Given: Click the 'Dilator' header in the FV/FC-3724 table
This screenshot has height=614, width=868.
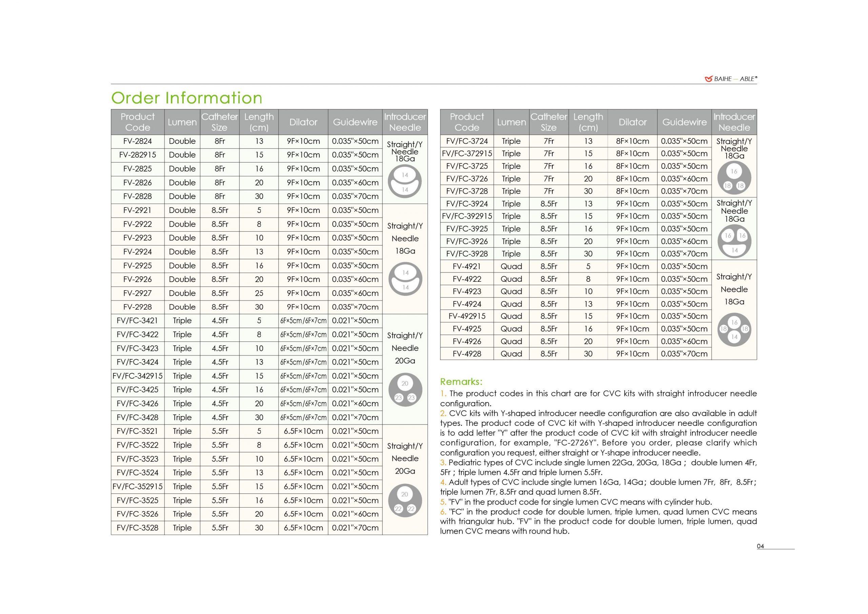Looking at the screenshot, I should (632, 122).
